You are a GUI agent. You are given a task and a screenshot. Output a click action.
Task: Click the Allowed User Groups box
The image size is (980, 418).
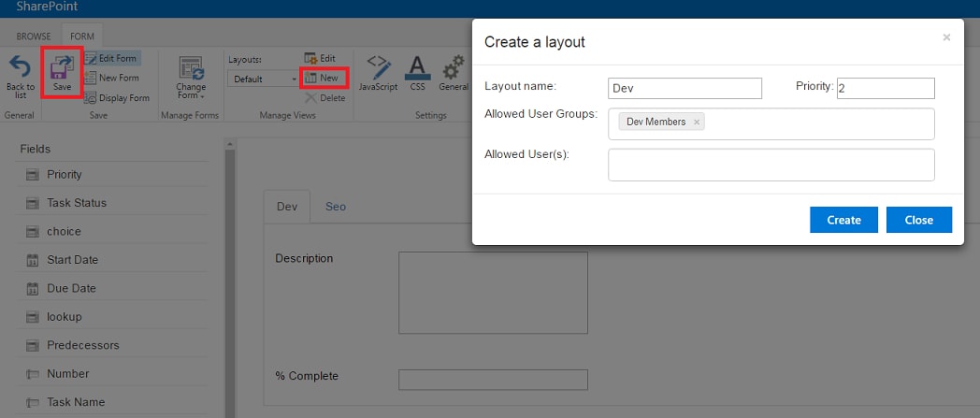tap(771, 123)
